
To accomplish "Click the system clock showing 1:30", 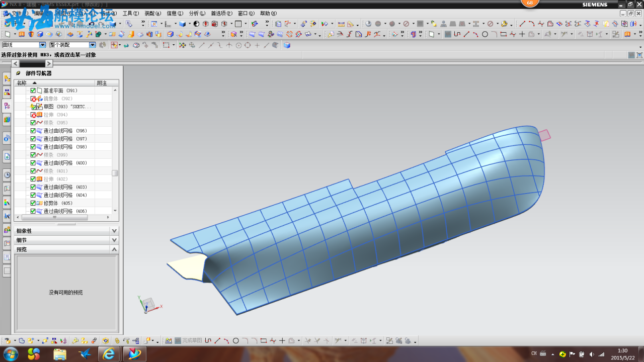I will tap(622, 351).
